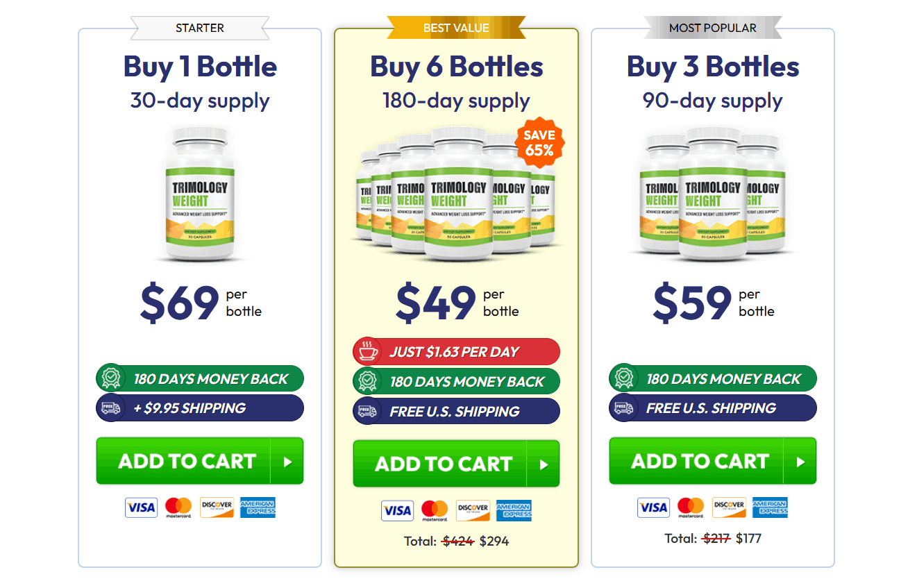
Task: Click the free shipping truck icon in the Best Value card
Action: tap(367, 411)
